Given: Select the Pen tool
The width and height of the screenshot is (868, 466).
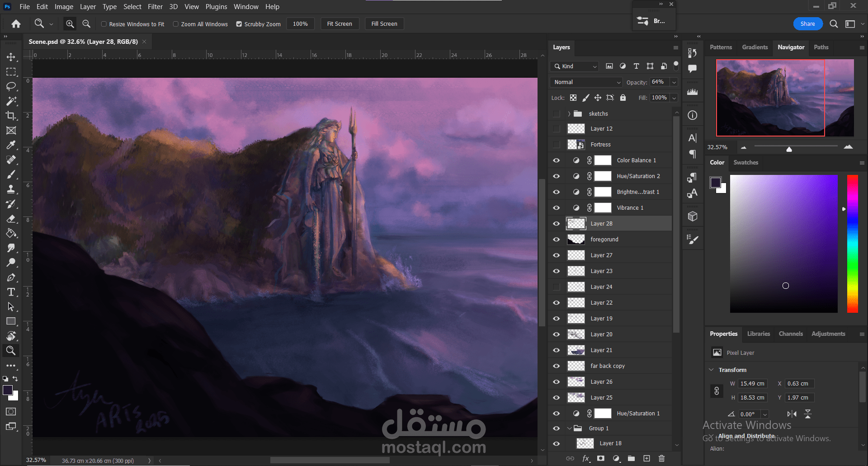Looking at the screenshot, I should click(11, 278).
